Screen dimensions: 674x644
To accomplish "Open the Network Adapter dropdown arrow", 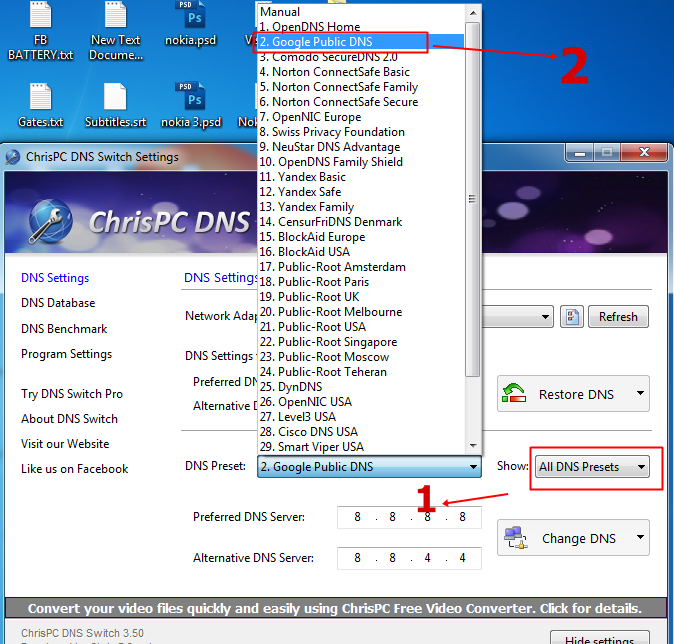I will 545,317.
